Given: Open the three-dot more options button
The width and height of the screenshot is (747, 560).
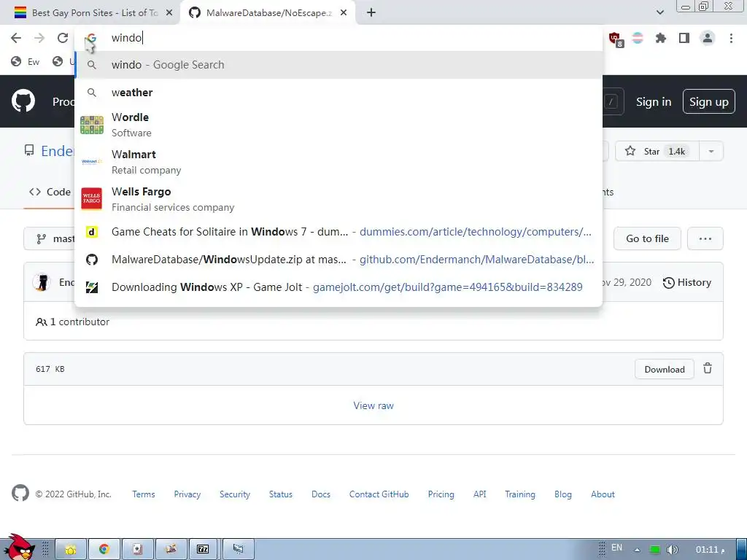Looking at the screenshot, I should tap(705, 238).
